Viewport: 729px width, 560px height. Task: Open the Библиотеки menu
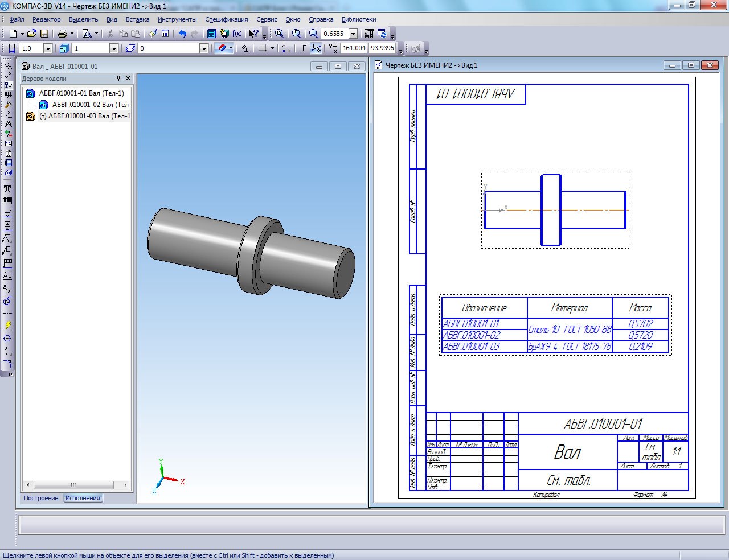click(359, 19)
